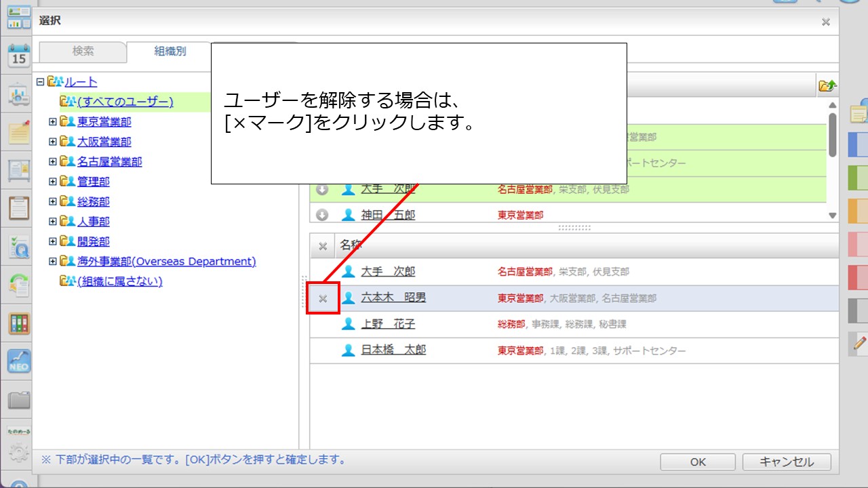Screen dimensions: 868x488
Task: Open the blue NEO sidebar icon
Action: (x=19, y=361)
